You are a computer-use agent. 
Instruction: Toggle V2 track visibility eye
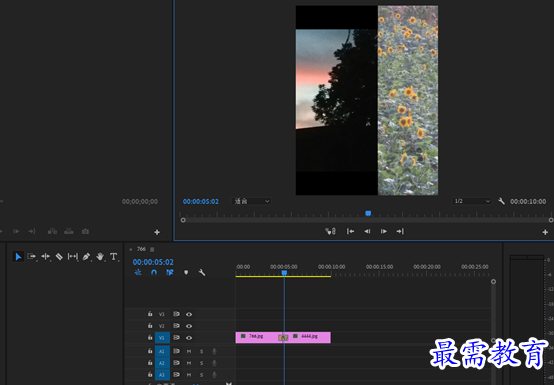click(x=189, y=326)
